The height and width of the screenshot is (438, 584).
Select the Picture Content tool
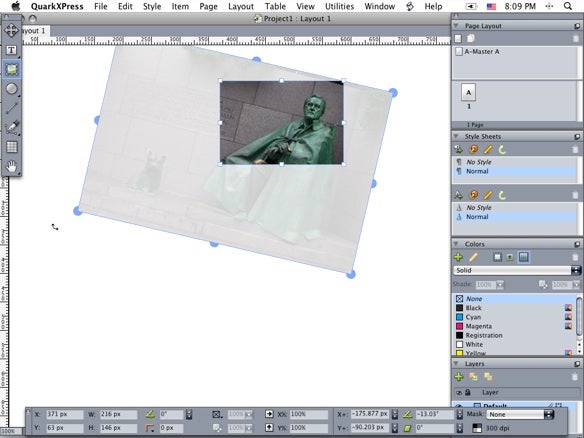12,69
